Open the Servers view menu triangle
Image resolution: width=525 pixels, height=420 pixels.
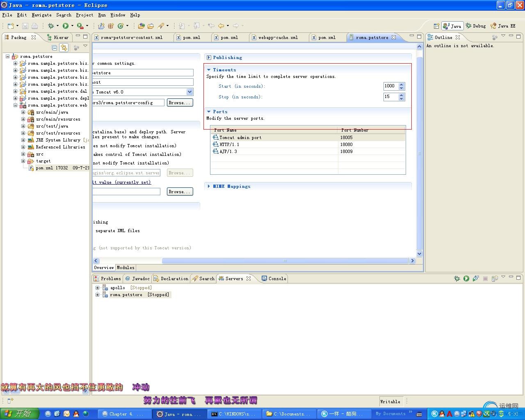[x=503, y=277]
